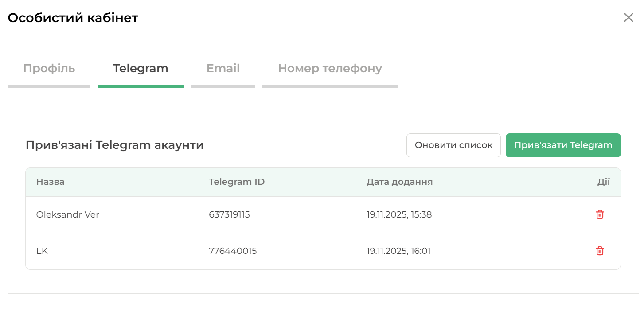Viewport: 644px width, 319px height.
Task: Click the Дії column header
Action: [604, 182]
